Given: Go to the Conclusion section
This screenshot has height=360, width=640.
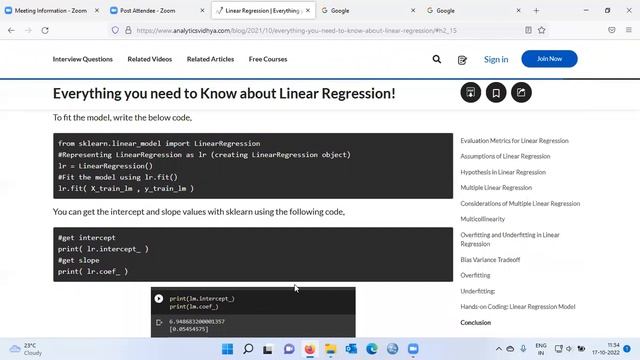Looking at the screenshot, I should click(x=476, y=322).
